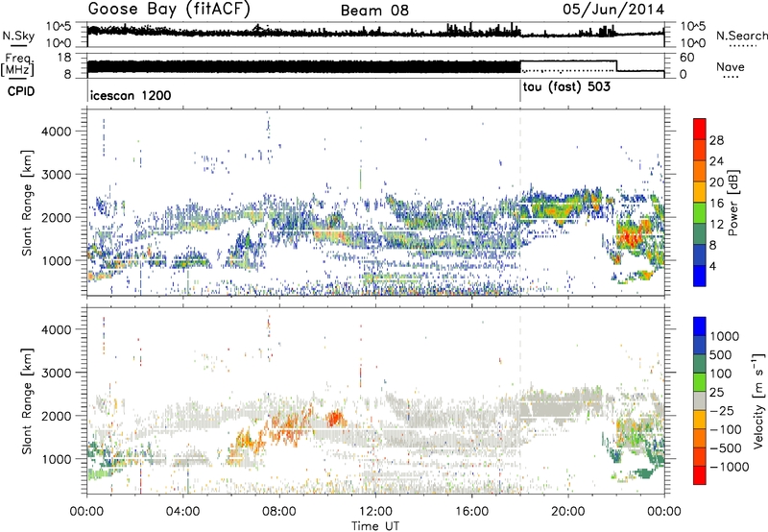Click the '12:00' time axis tick label

[x=375, y=512]
